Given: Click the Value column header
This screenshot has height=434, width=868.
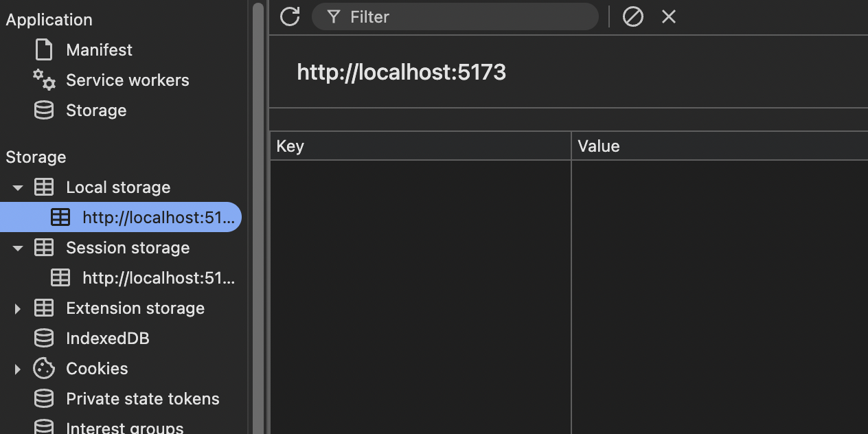Looking at the screenshot, I should [x=718, y=146].
